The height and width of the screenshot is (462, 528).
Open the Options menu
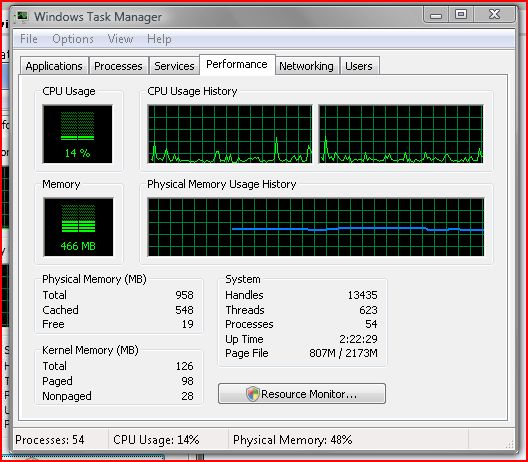(73, 39)
